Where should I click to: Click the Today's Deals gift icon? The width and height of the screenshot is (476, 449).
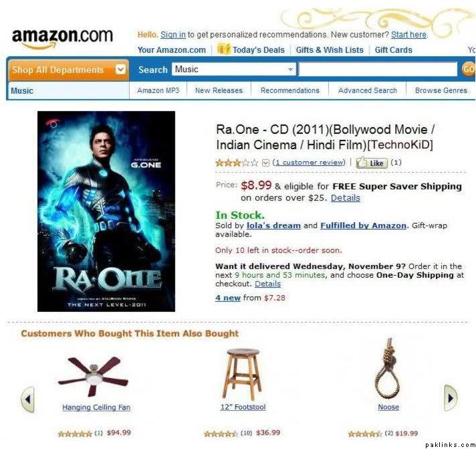pos(224,49)
